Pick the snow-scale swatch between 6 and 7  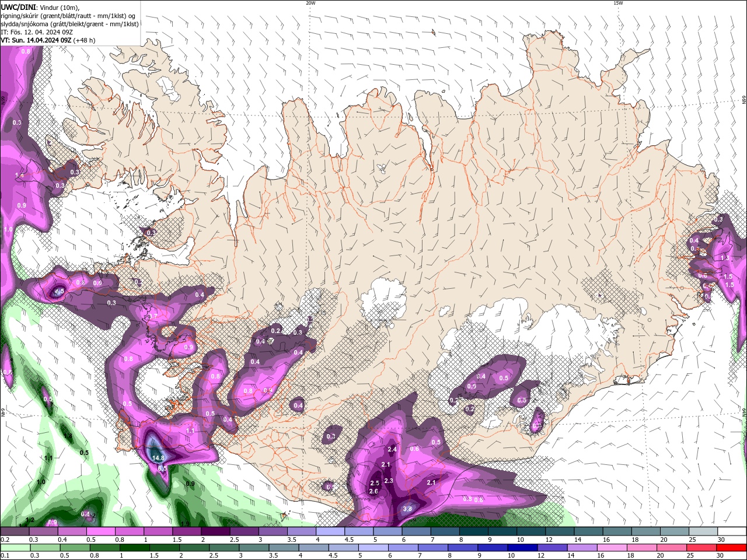tap(416, 531)
